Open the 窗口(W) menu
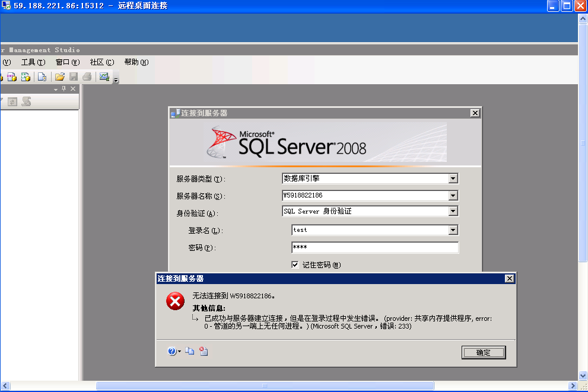Screen dimensions: 588x392 tap(68, 62)
